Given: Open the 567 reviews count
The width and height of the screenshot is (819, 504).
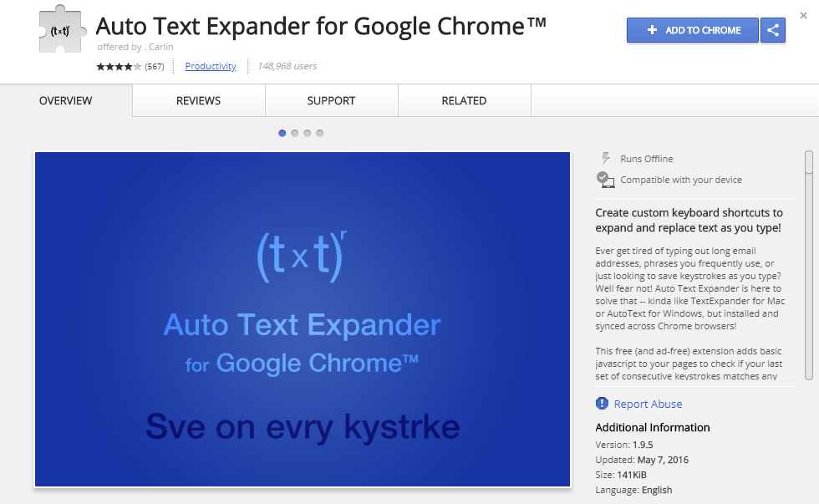Looking at the screenshot, I should (x=154, y=66).
